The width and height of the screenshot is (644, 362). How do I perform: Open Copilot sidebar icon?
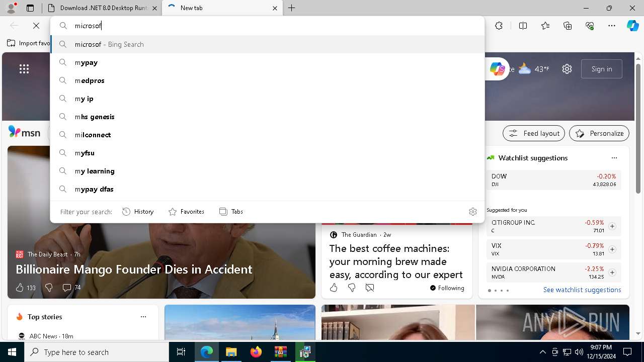pyautogui.click(x=633, y=26)
